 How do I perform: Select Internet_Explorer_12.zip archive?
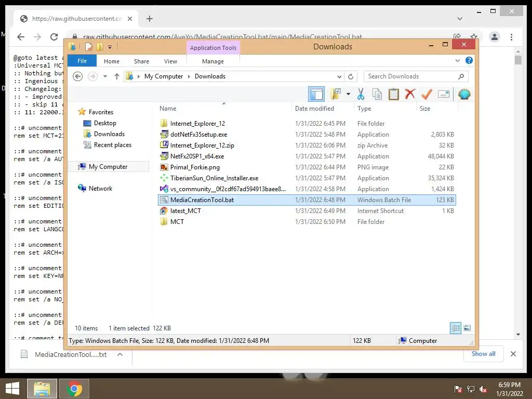coord(307,145)
